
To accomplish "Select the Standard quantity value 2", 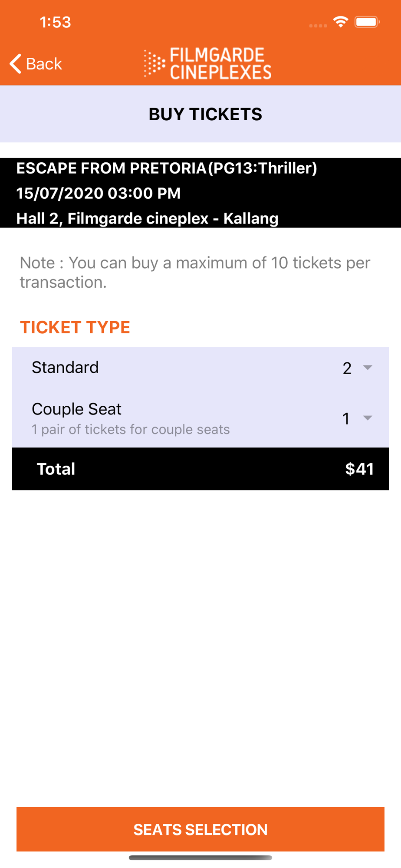I will tap(347, 368).
